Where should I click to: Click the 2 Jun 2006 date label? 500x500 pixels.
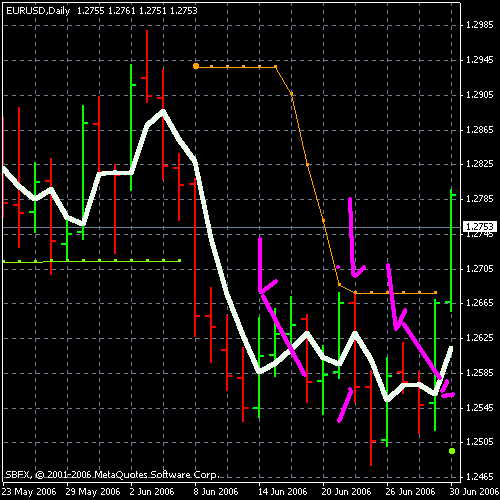click(152, 491)
